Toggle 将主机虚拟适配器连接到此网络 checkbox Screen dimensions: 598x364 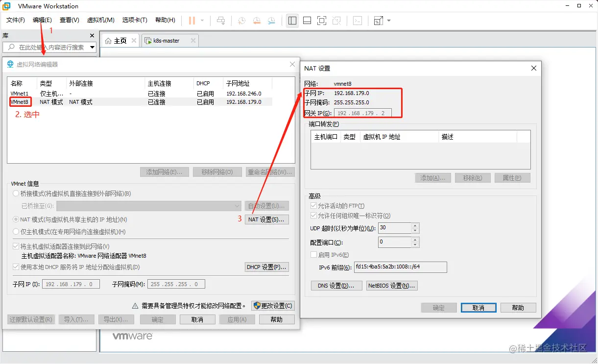click(16, 246)
